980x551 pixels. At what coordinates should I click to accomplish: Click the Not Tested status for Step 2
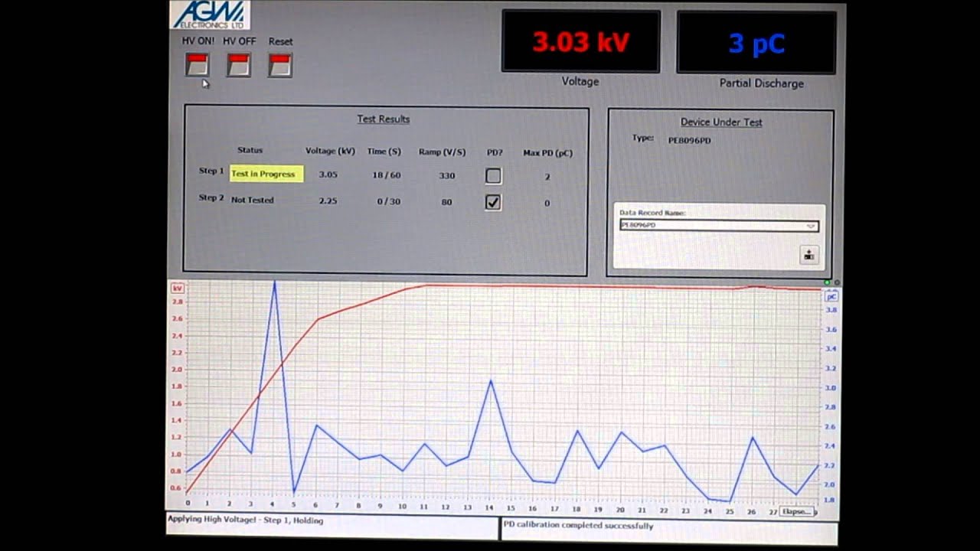point(252,200)
